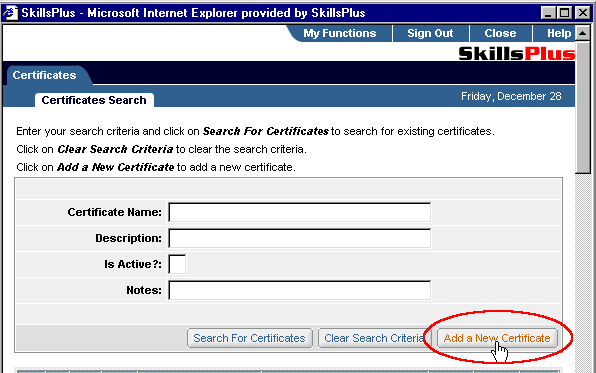This screenshot has width=596, height=373.
Task: Click the SkillsPlus logo
Action: pyautogui.click(x=517, y=53)
